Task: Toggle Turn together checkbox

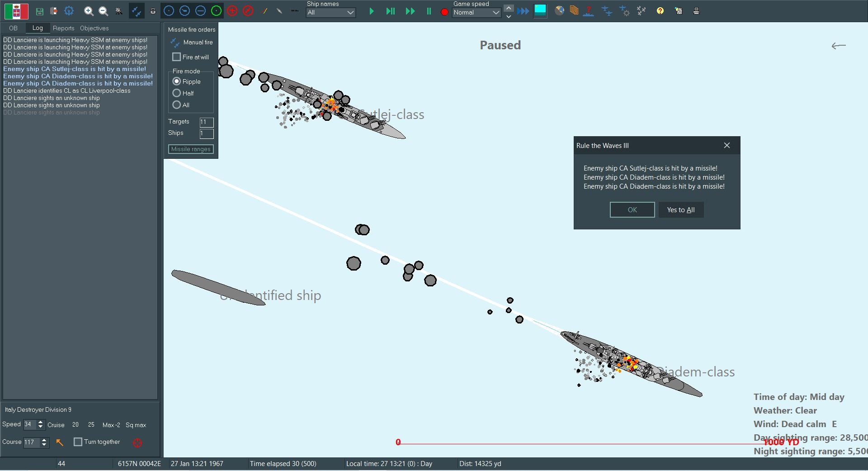Action: [78, 442]
